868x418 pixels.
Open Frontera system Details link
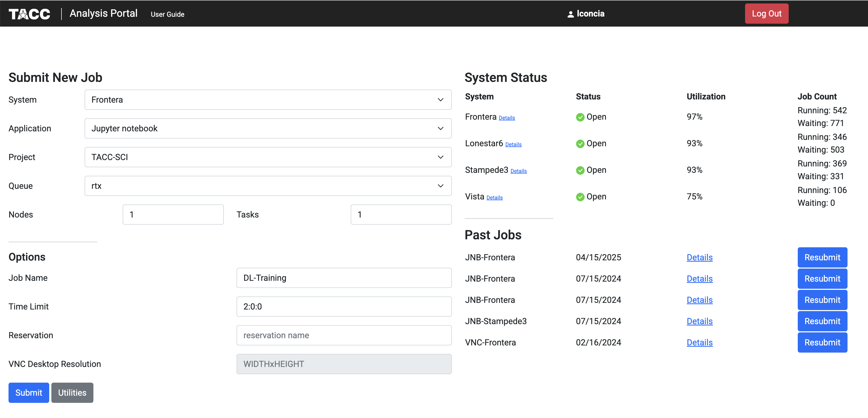point(507,118)
